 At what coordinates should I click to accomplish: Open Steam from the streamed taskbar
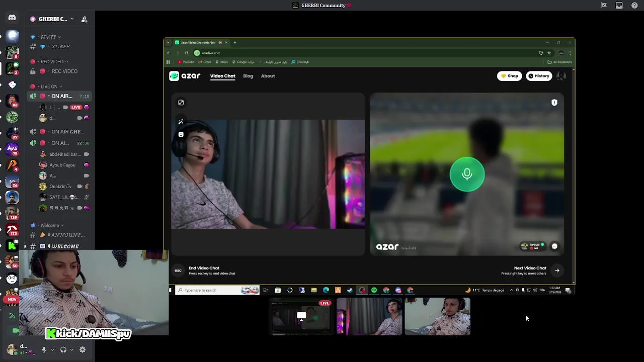(x=350, y=290)
